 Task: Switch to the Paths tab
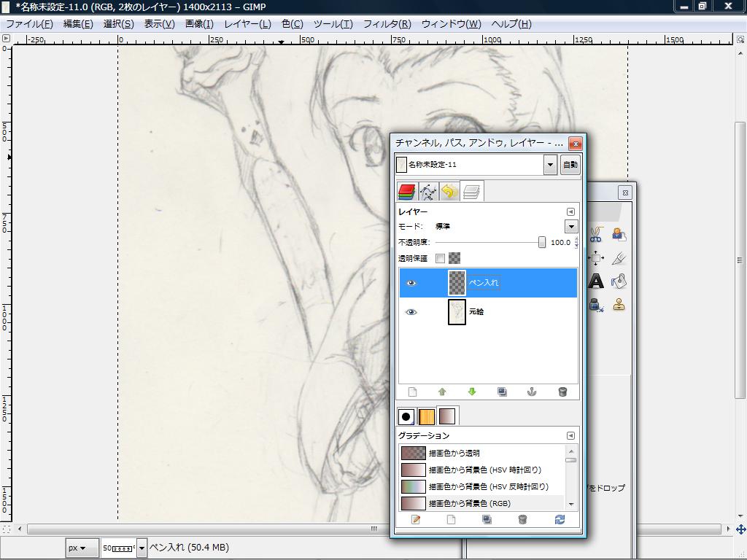pyautogui.click(x=428, y=192)
